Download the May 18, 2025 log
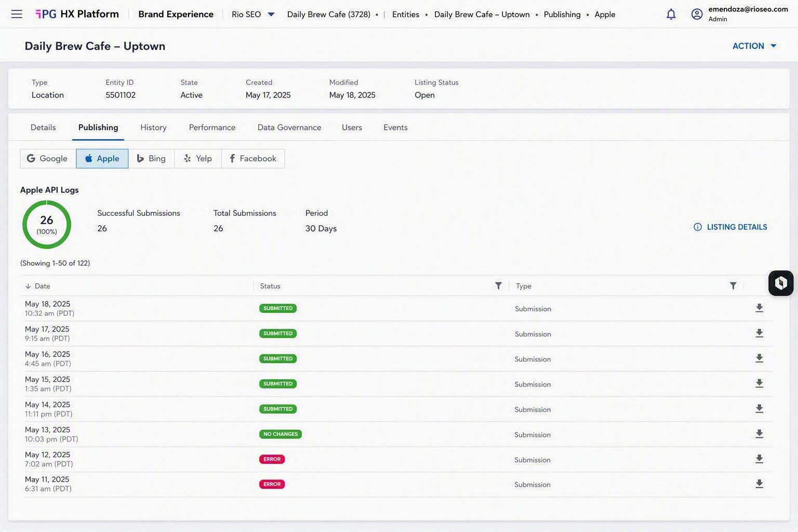Screen dimensions: 798x532 pyautogui.click(x=759, y=308)
